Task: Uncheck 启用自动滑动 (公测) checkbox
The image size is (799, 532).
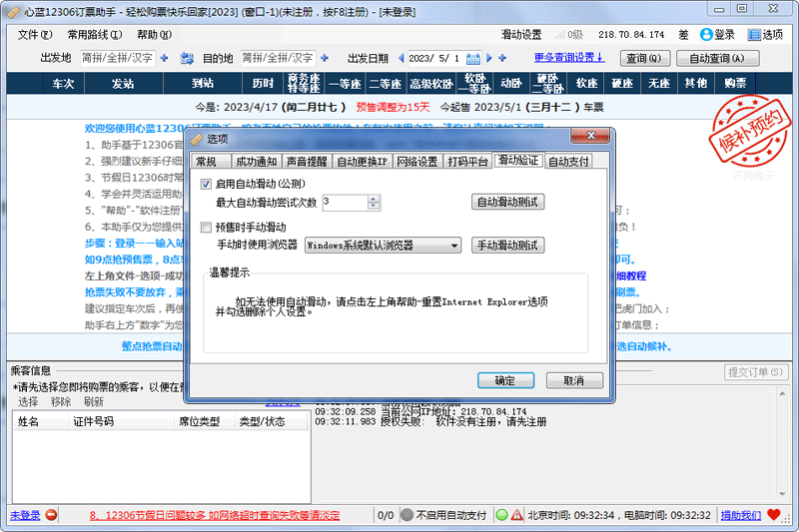Action: 207,184
